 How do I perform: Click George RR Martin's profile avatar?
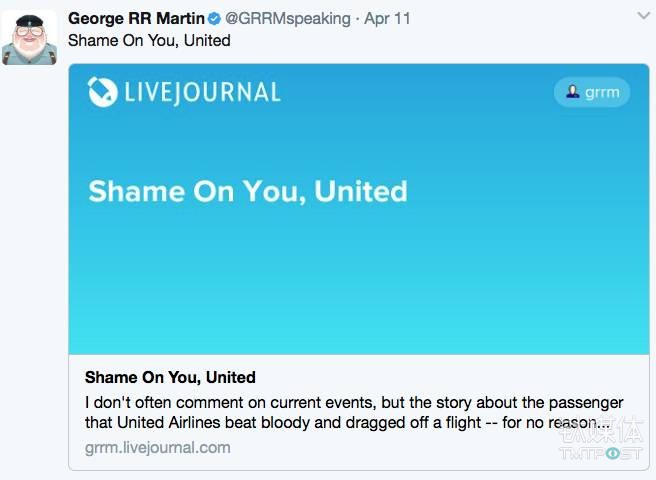point(29,38)
